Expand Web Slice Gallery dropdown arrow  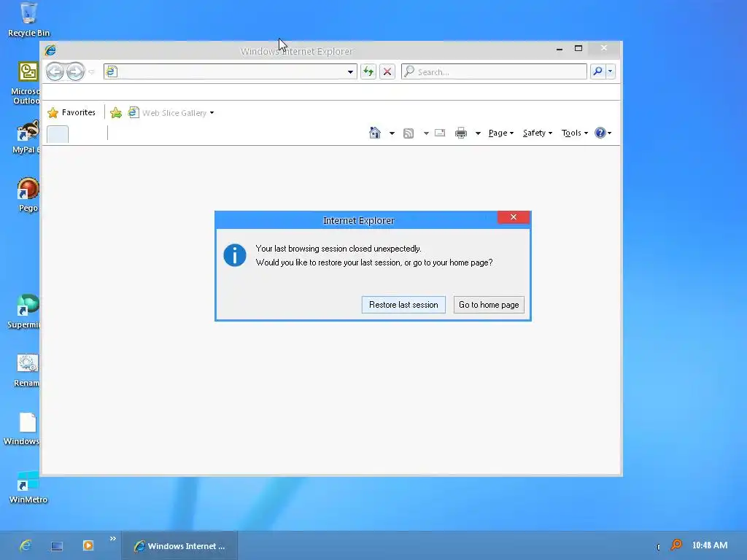pyautogui.click(x=212, y=113)
